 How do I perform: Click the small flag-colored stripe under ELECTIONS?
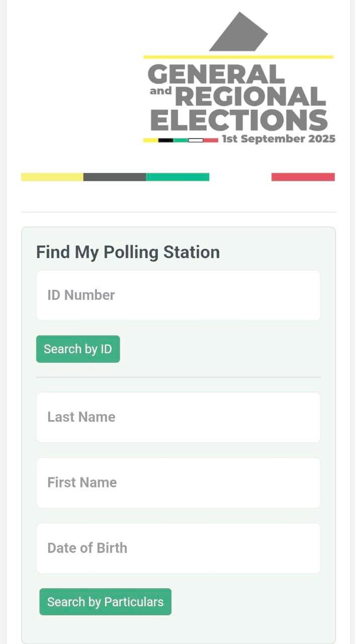[x=181, y=140]
